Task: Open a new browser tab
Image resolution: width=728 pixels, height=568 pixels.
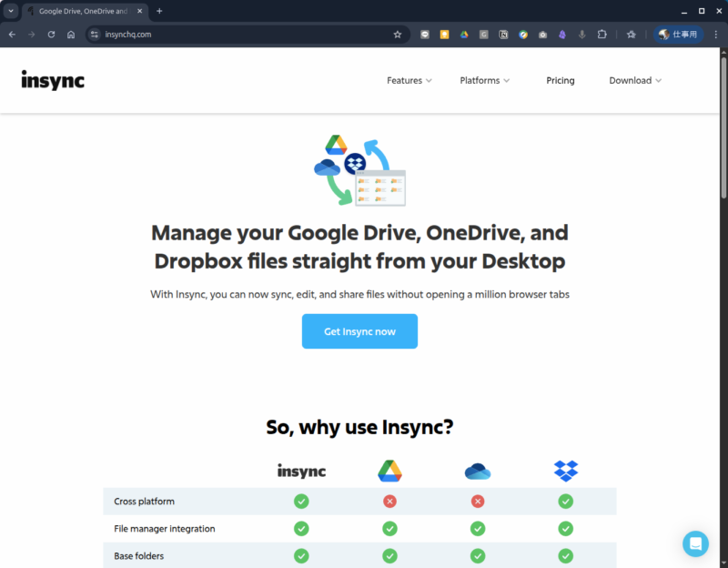Action: pos(159,11)
